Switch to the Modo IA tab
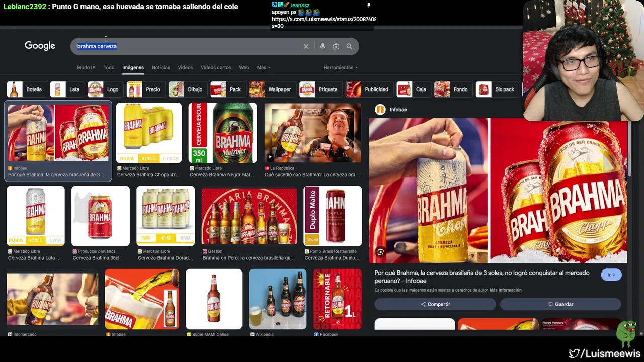 click(x=86, y=68)
